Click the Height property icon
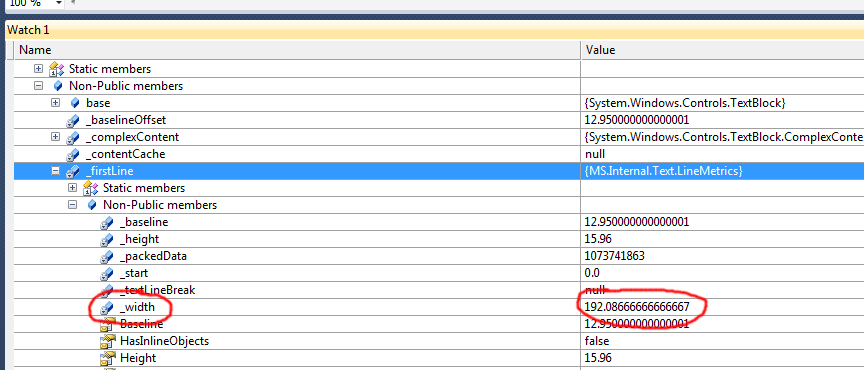This screenshot has width=864, height=370. 107,358
